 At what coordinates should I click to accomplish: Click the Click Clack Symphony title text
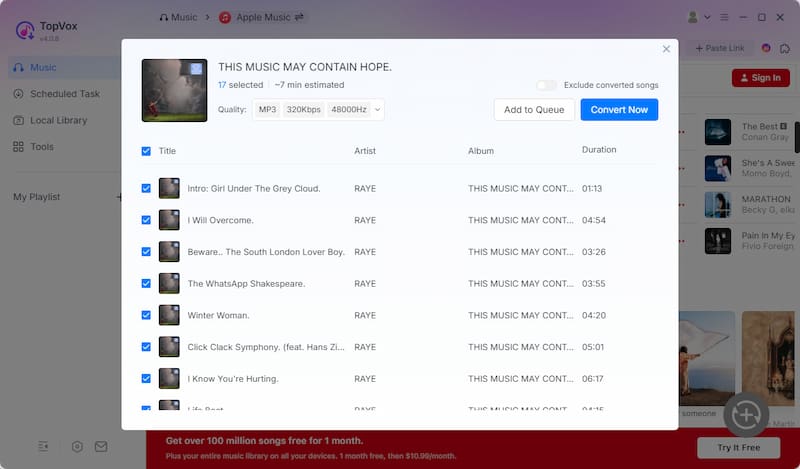[266, 347]
